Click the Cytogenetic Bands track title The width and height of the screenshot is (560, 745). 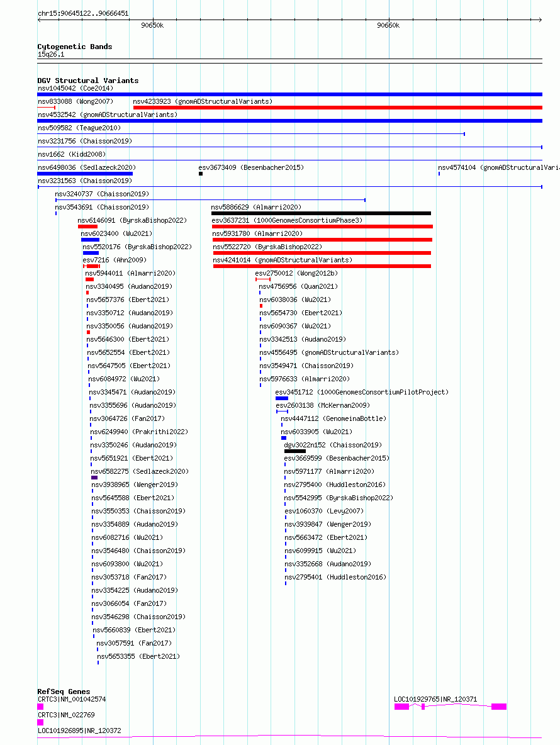tap(75, 47)
